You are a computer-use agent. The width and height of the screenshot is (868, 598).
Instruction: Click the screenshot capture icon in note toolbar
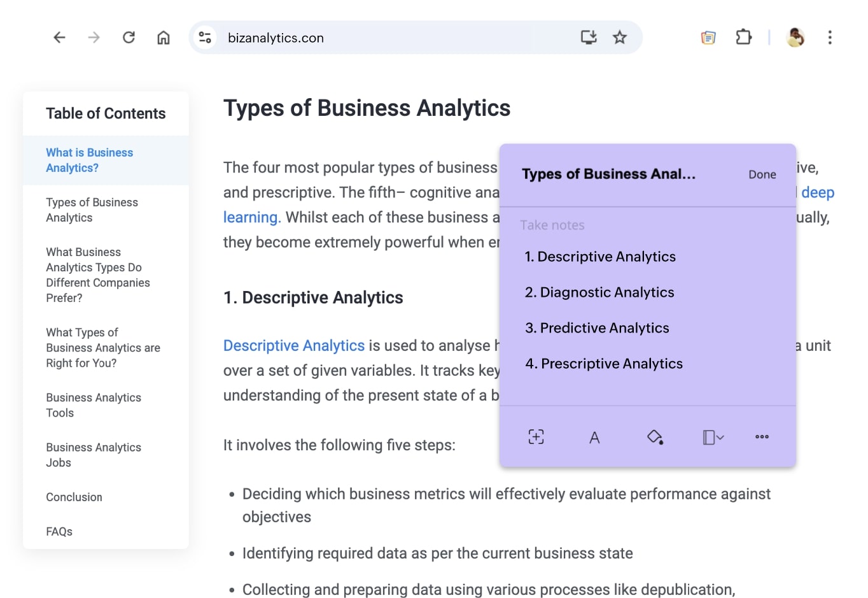536,437
